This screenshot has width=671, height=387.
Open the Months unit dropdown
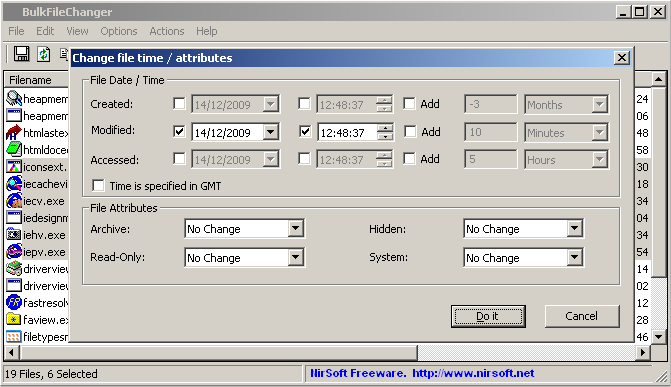600,104
